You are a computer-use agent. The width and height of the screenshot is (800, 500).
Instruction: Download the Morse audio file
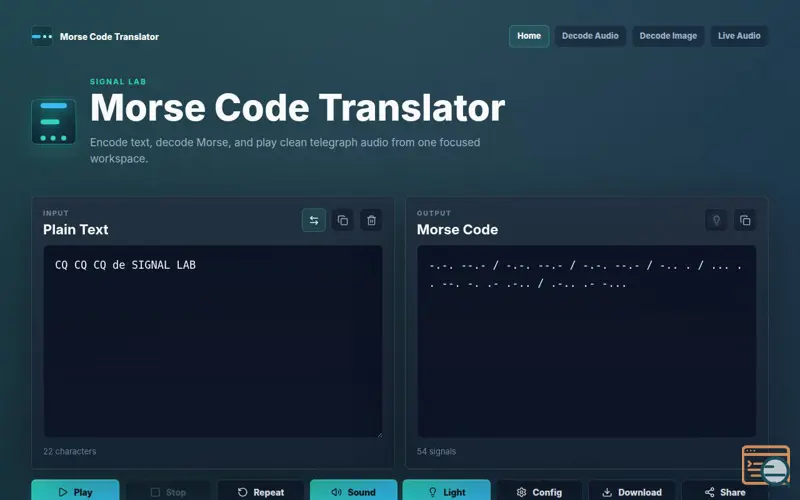click(x=632, y=491)
